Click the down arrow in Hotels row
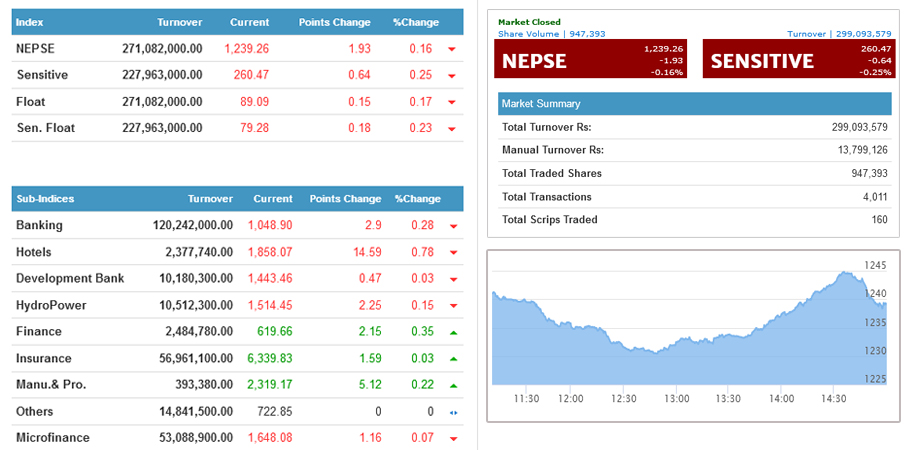This screenshot has height=450, width=920. click(453, 253)
